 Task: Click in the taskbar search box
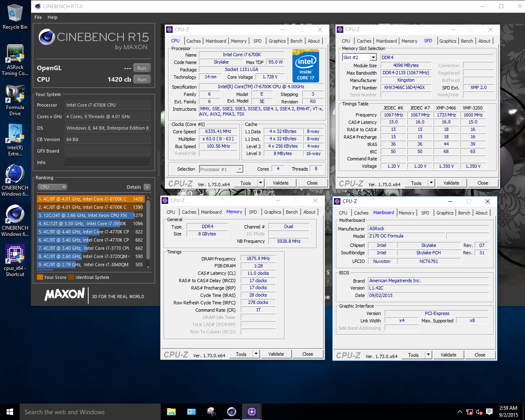pos(90,412)
